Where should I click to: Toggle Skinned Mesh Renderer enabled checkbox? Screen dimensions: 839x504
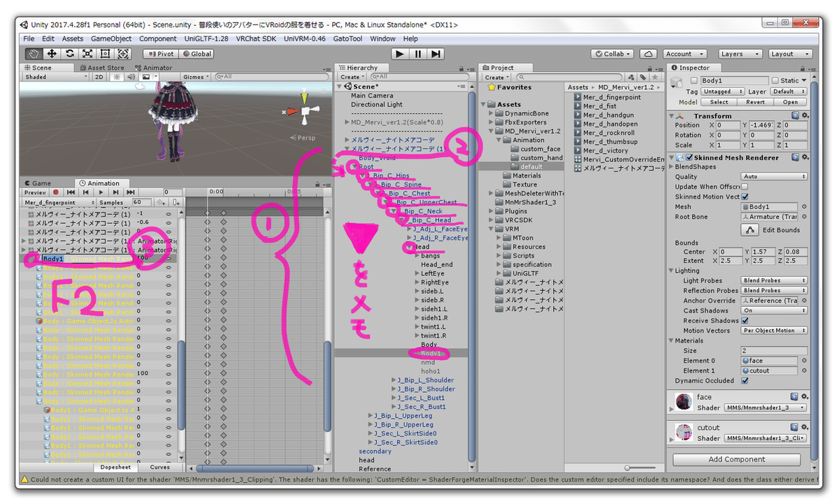coord(689,157)
